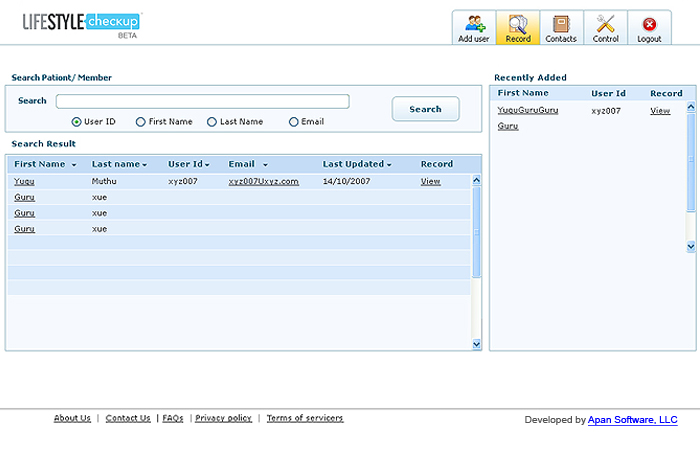
Task: Visit Apan Software, LLC link
Action: (x=633, y=420)
